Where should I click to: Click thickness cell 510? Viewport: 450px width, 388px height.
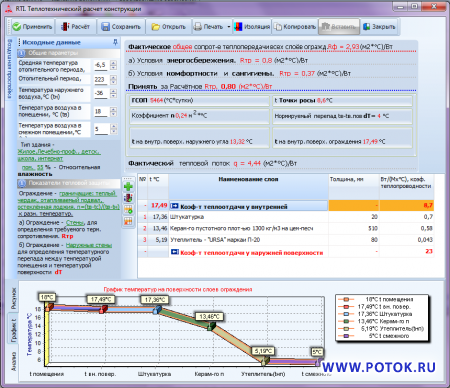tap(354, 229)
